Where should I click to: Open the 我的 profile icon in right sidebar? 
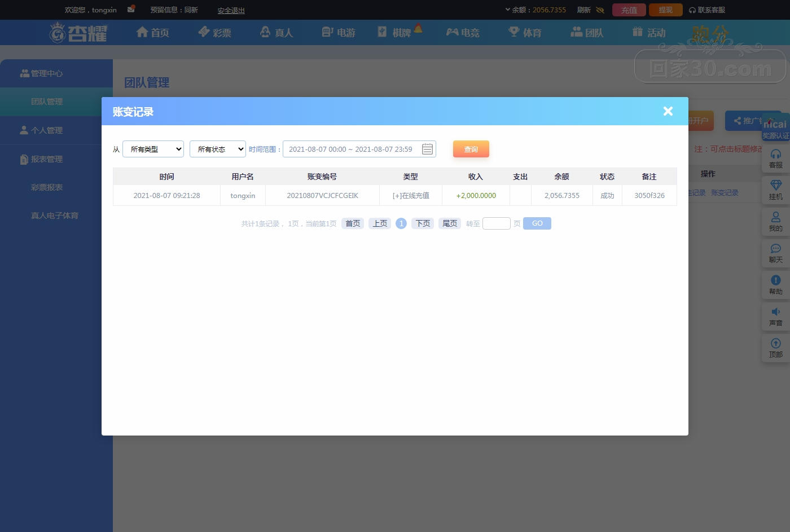pos(776,217)
